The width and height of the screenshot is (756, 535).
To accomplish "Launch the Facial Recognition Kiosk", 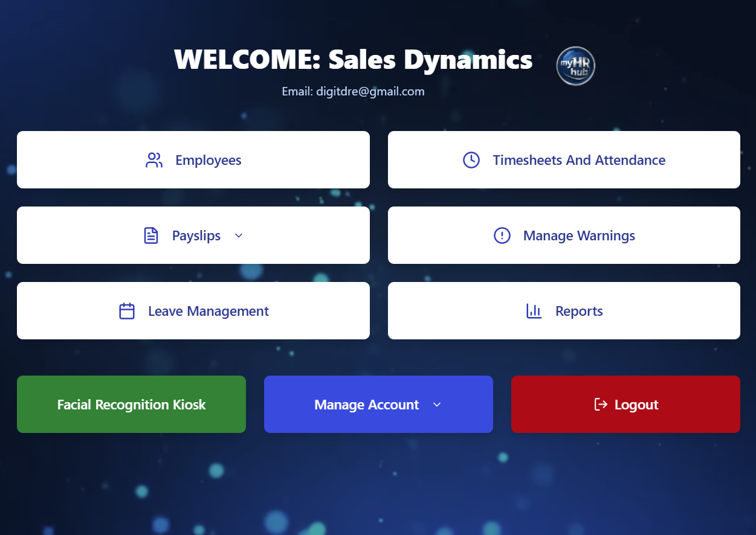I will pos(131,405).
